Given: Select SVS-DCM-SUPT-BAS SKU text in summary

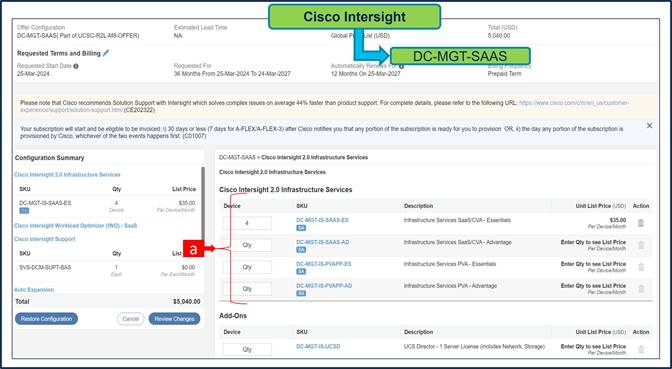Looking at the screenshot, I should click(45, 267).
